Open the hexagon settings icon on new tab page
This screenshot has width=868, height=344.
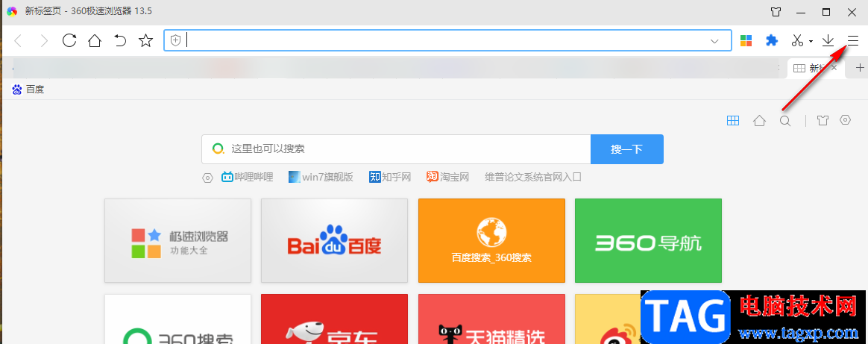846,119
